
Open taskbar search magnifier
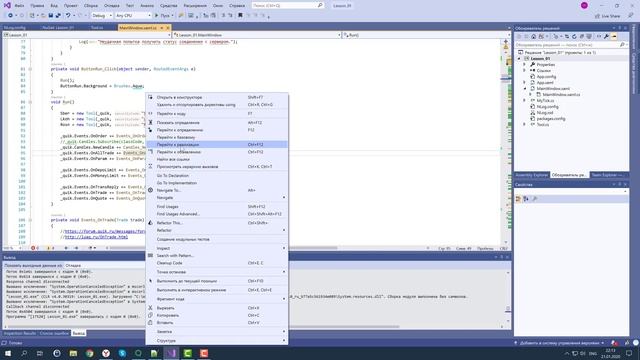[x=24, y=353]
